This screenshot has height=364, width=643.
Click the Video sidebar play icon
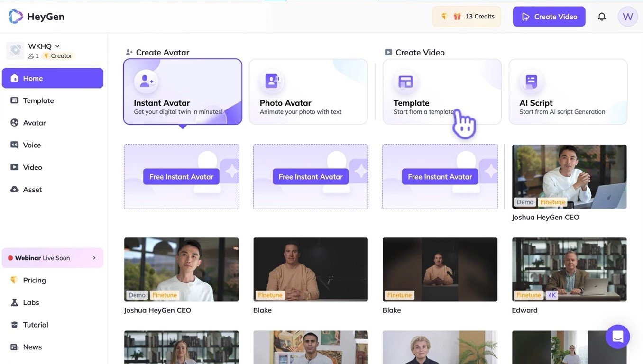pos(14,167)
